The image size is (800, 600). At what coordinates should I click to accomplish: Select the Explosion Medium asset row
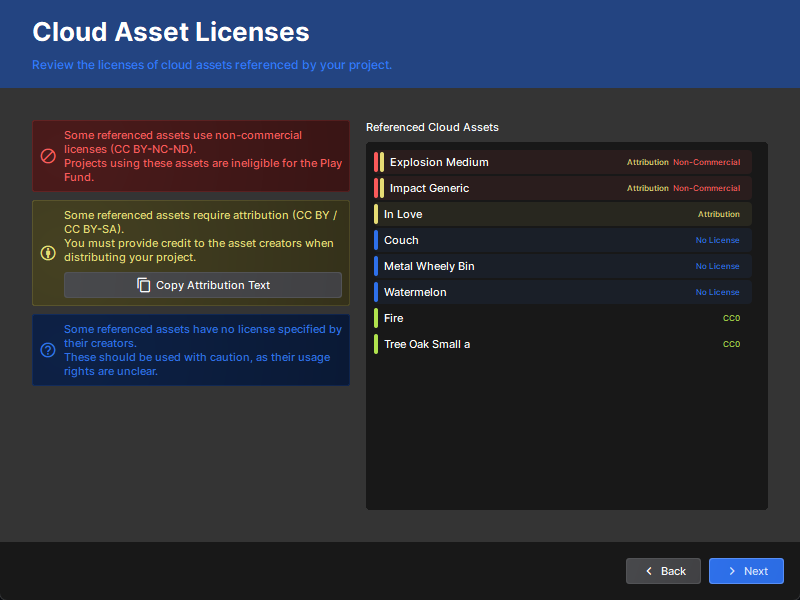point(562,162)
